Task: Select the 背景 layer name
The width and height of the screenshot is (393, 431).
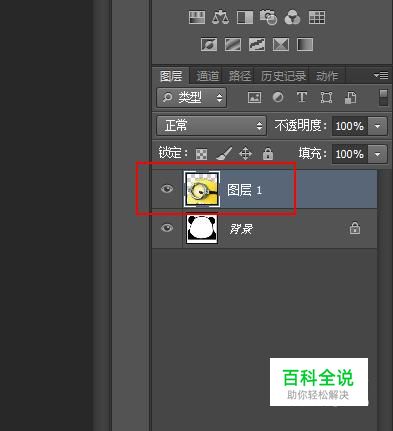Action: pyautogui.click(x=241, y=229)
